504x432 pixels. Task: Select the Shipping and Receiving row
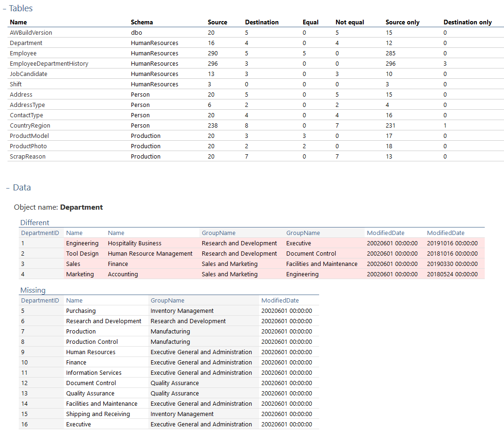click(98, 414)
